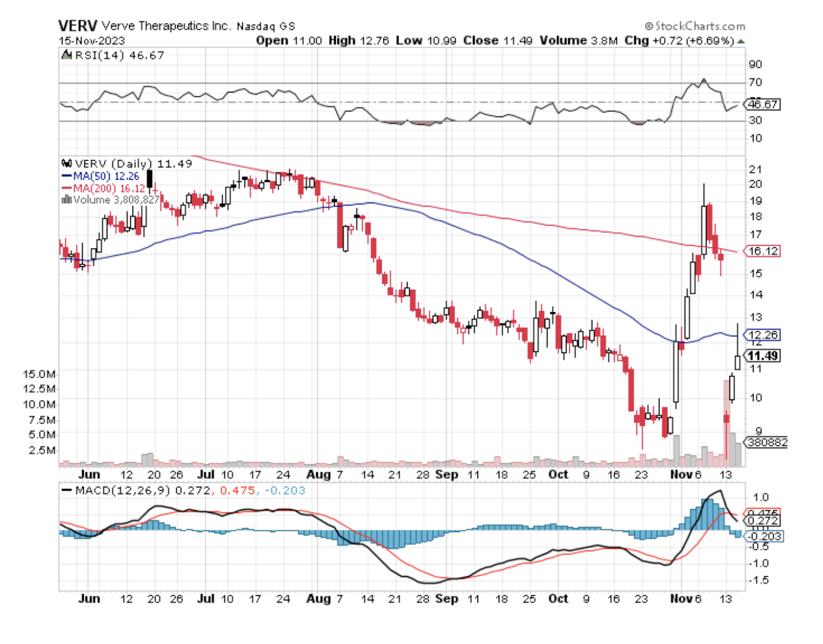This screenshot has width=823, height=644.
Task: Click the red MA(200) legend line
Action: [67, 188]
